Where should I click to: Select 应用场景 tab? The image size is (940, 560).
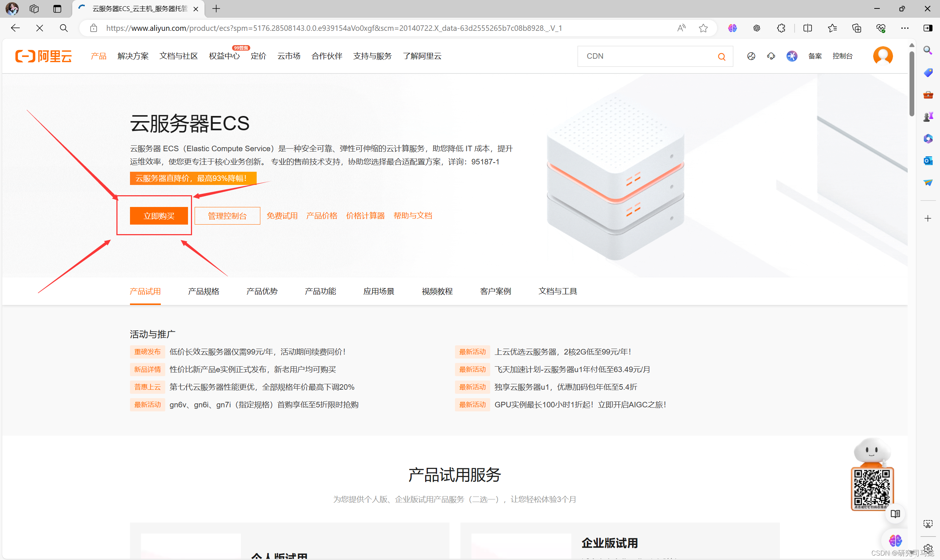point(379,291)
